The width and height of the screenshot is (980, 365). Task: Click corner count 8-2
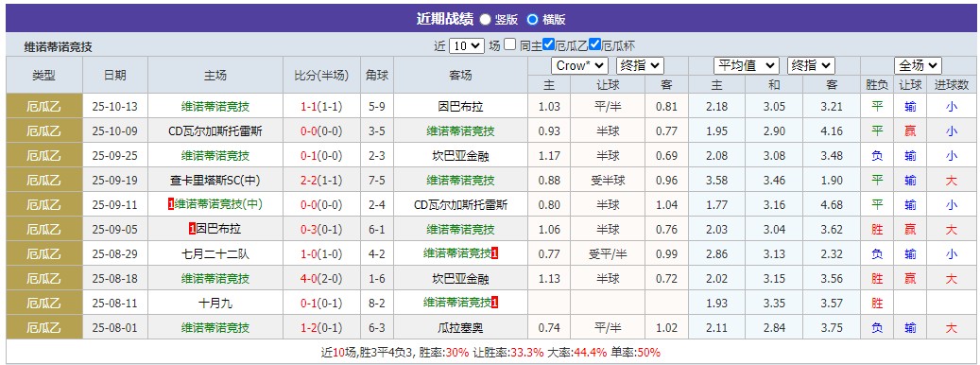point(377,304)
